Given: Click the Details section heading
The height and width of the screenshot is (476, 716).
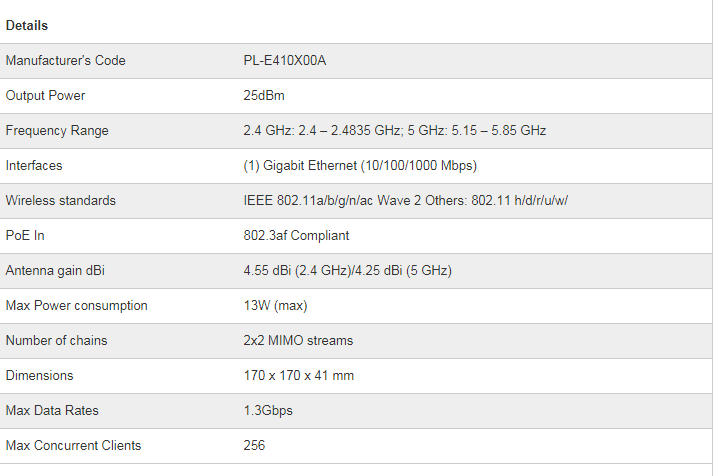Looking at the screenshot, I should point(27,25).
